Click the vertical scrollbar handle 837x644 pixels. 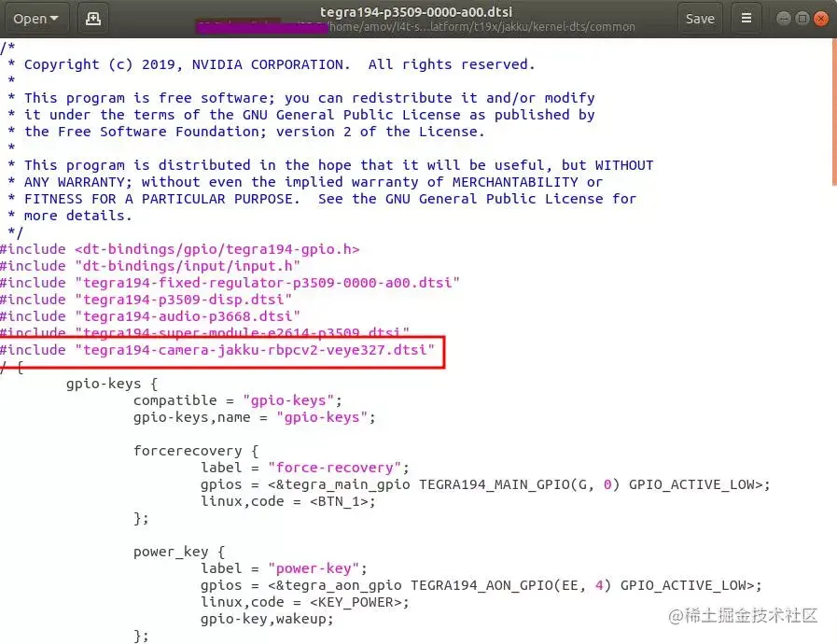coord(834,112)
